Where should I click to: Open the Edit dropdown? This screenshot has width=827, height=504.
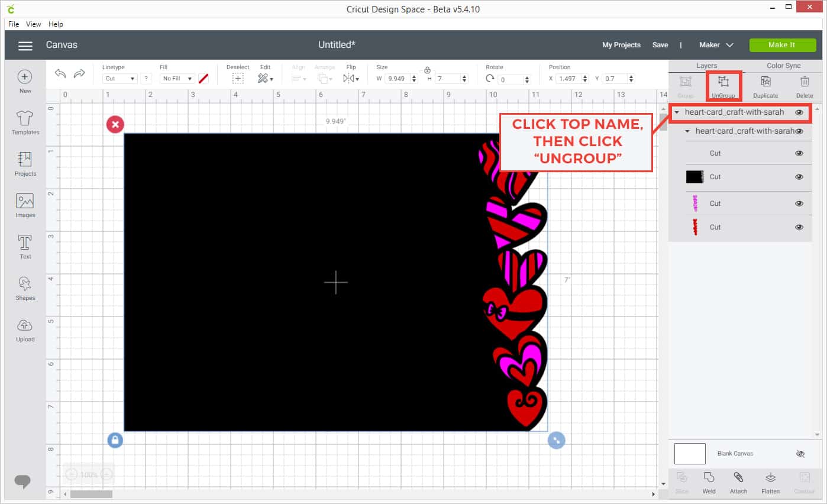click(x=266, y=78)
